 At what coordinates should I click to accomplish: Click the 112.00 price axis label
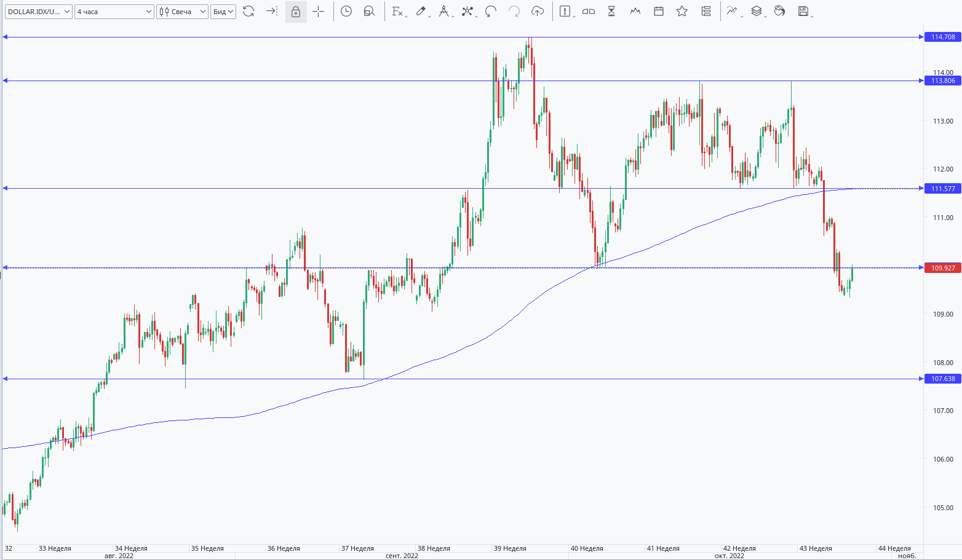click(x=943, y=169)
